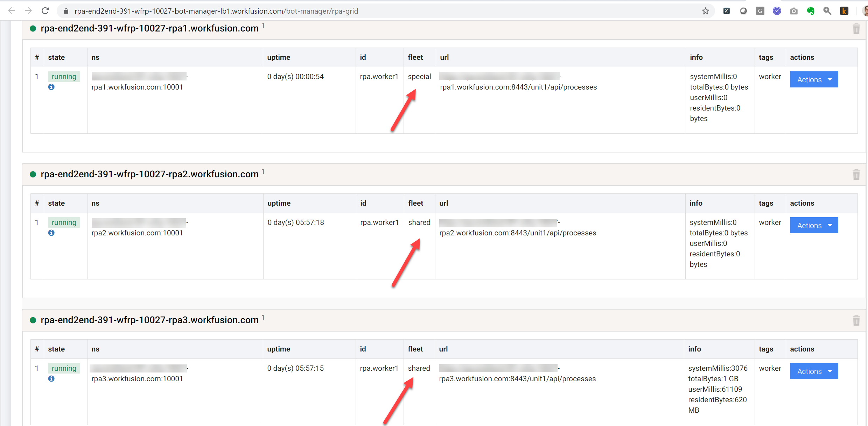868x426 pixels.
Task: Open the orange K browser extension
Action: click(844, 11)
